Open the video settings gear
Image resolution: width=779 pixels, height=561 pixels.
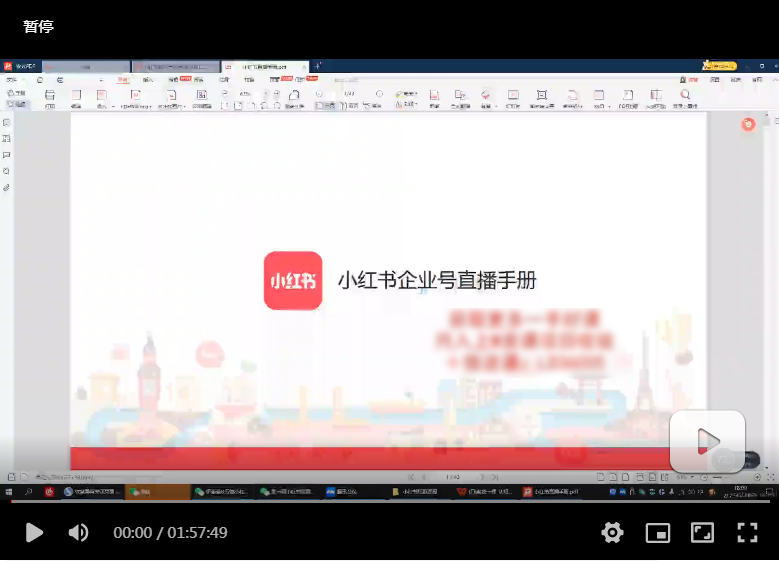pos(612,532)
